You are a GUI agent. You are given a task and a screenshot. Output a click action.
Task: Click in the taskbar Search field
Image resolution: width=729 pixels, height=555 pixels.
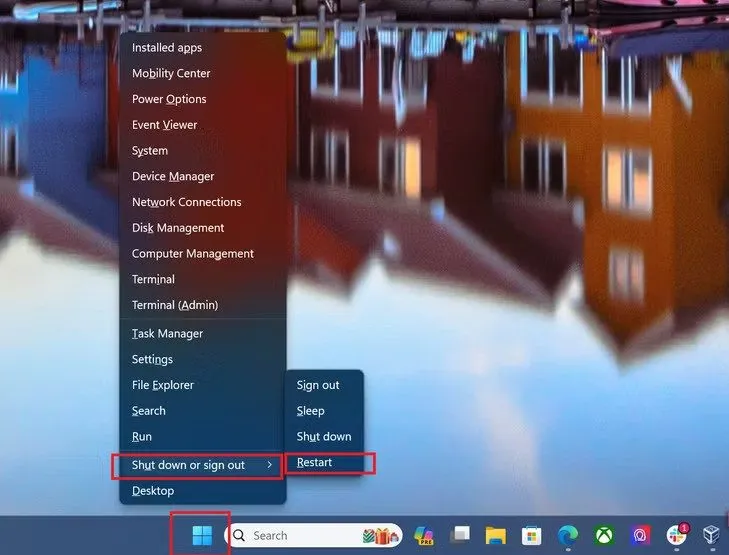click(x=313, y=535)
